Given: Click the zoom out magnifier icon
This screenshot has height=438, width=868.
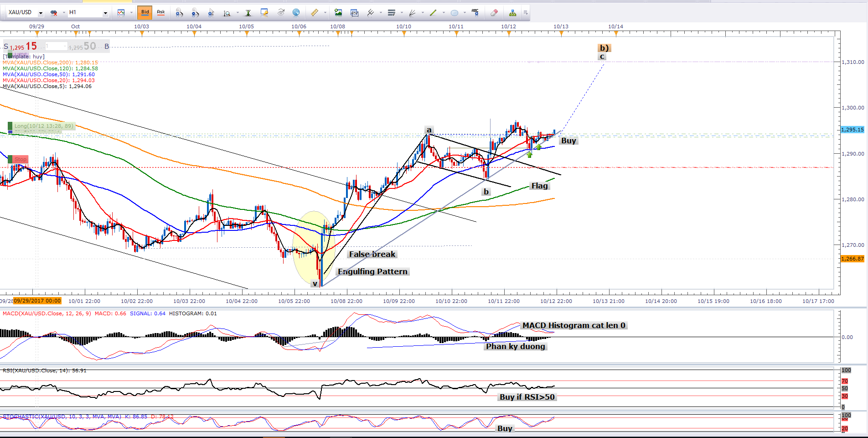Looking at the screenshot, I should pyautogui.click(x=195, y=13).
